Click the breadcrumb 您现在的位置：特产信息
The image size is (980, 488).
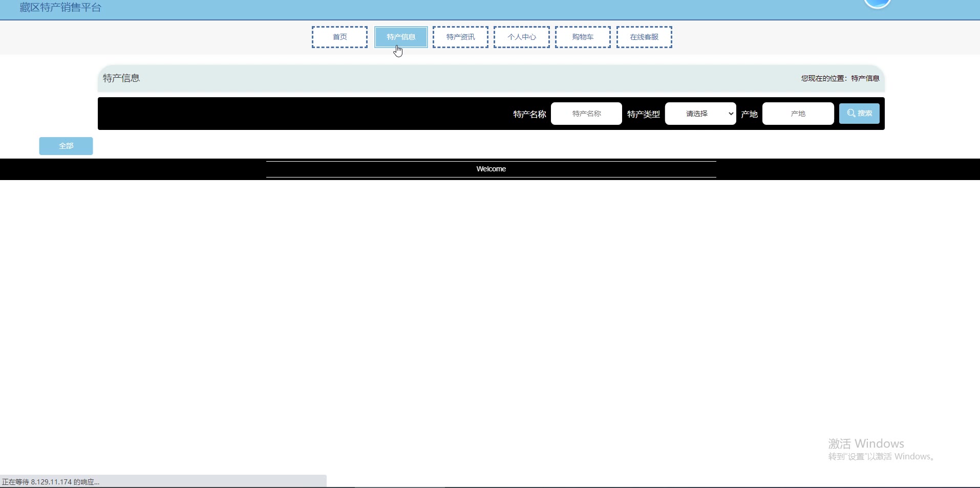[840, 78]
